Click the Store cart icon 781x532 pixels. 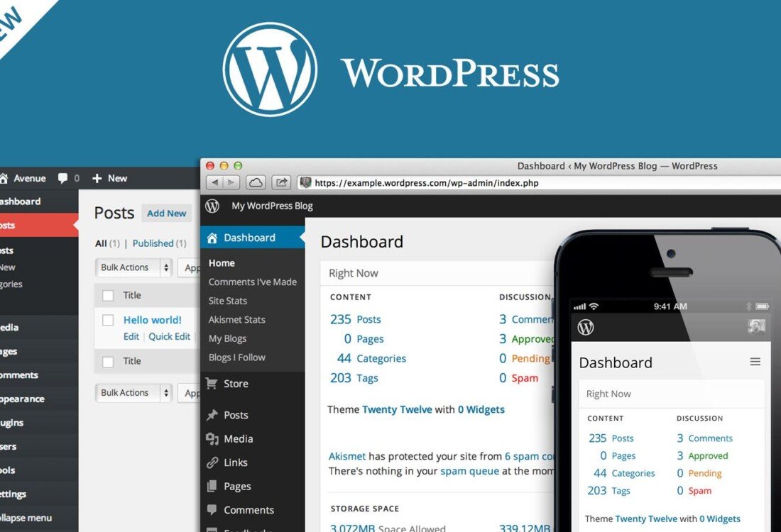pyautogui.click(x=212, y=383)
